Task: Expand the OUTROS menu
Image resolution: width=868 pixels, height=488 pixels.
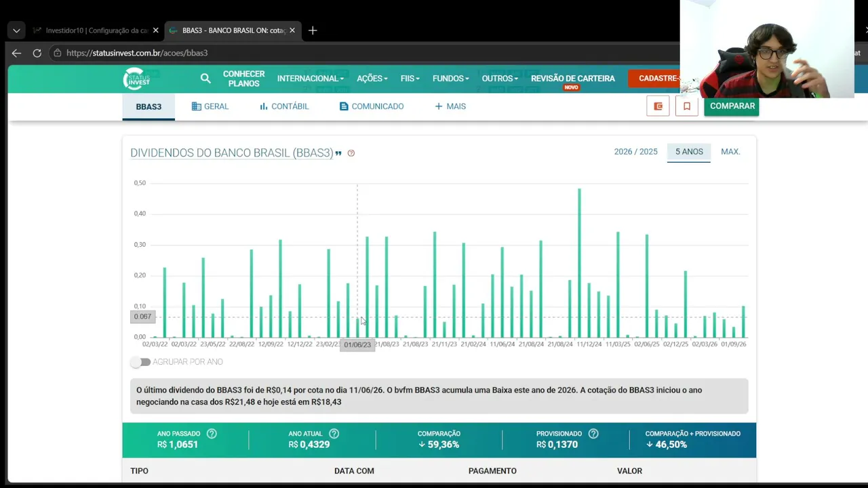Action: point(500,79)
